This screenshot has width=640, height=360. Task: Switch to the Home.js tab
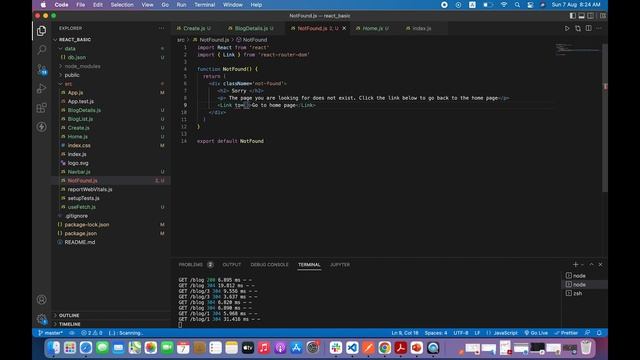pyautogui.click(x=373, y=28)
